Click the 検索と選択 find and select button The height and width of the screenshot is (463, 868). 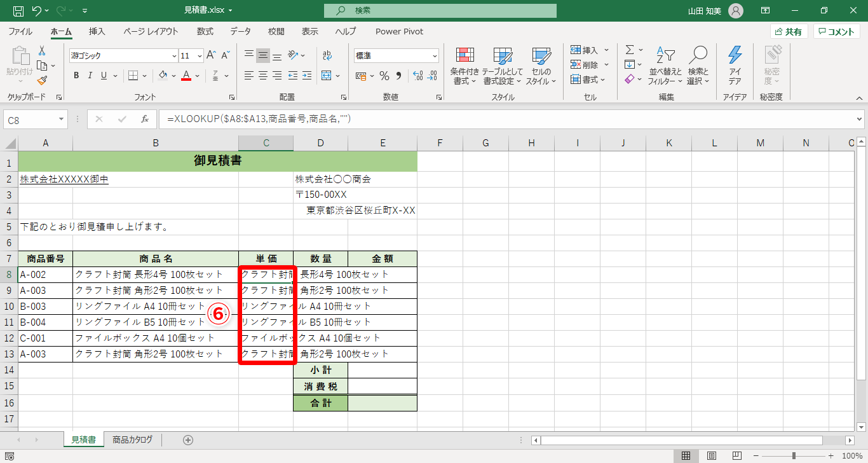pyautogui.click(x=698, y=66)
